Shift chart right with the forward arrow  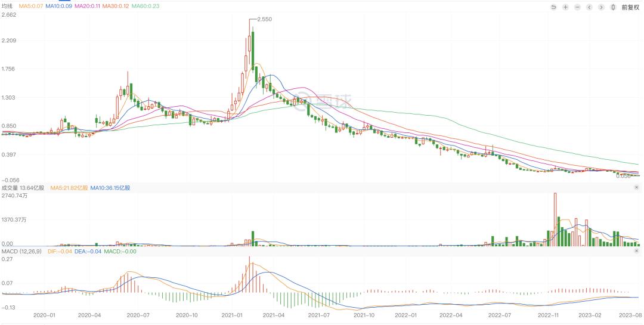coord(601,7)
